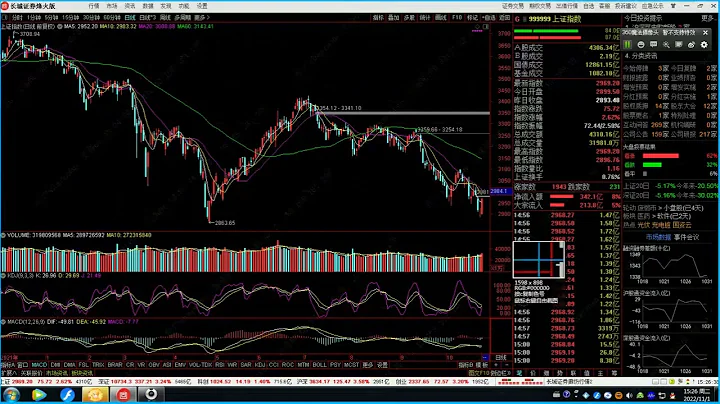Viewport: 720px width, 404px height.
Task: Click 更多 link in 今日投资提示 panel
Action: point(708,18)
